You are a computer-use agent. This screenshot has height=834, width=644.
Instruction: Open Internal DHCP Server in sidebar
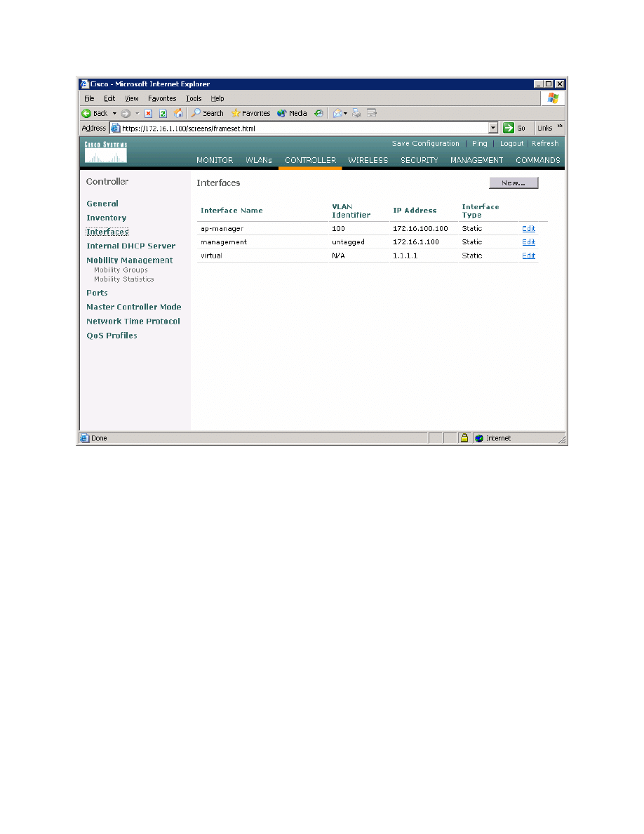pyautogui.click(x=130, y=246)
